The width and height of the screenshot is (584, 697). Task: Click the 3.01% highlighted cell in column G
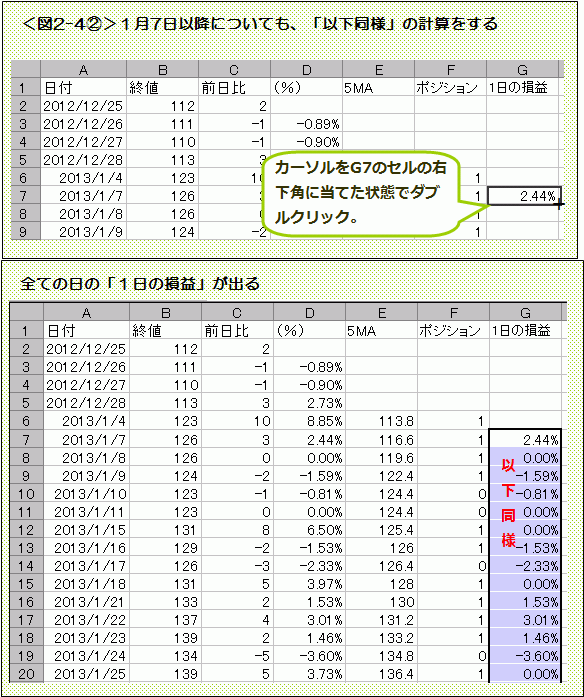click(x=525, y=620)
